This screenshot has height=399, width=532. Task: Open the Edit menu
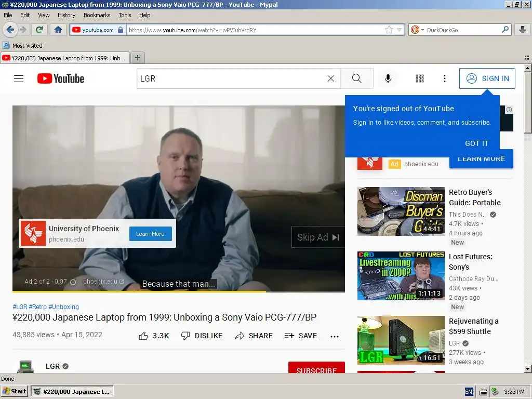pyautogui.click(x=25, y=15)
